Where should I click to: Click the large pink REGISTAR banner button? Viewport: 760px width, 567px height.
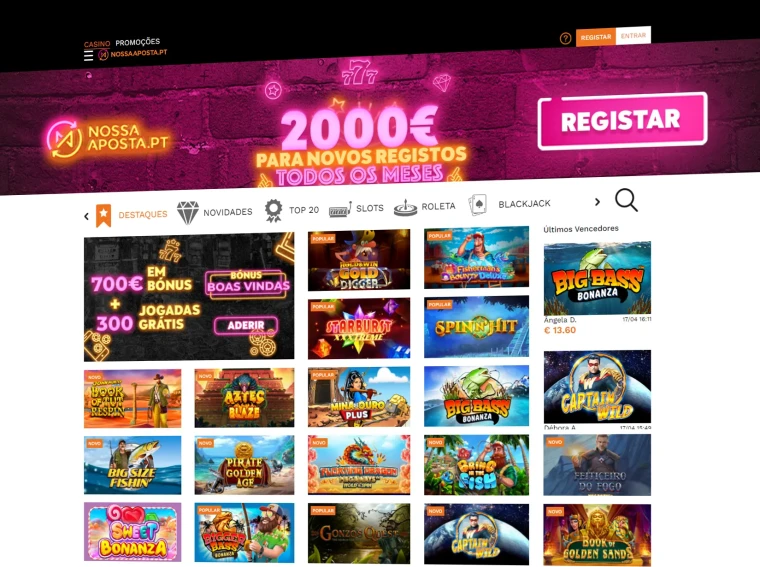coord(622,121)
